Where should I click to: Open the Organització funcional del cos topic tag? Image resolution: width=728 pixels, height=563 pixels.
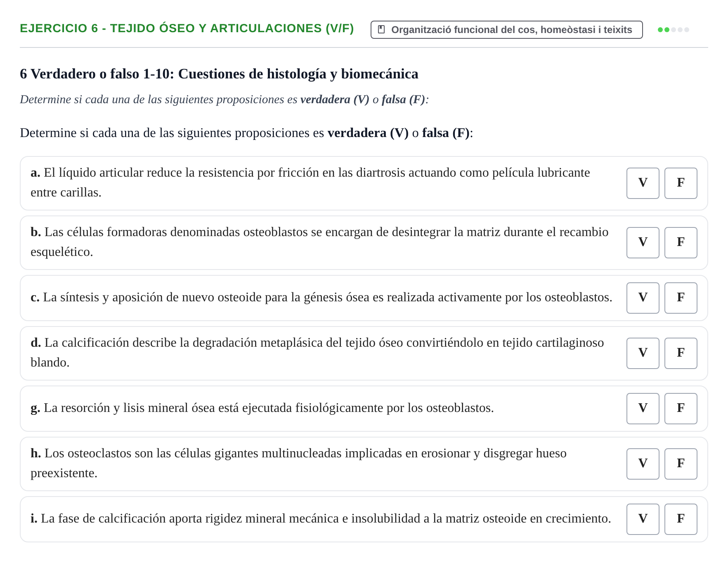pos(506,30)
